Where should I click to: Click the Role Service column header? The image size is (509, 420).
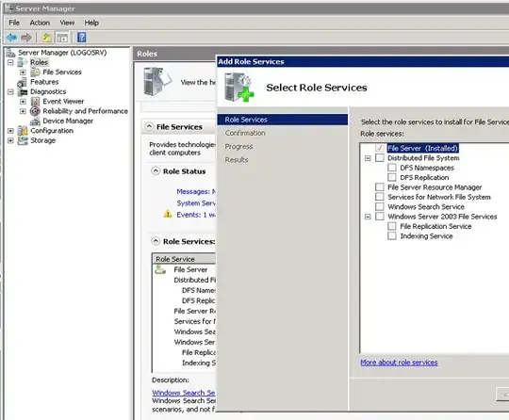184,259
